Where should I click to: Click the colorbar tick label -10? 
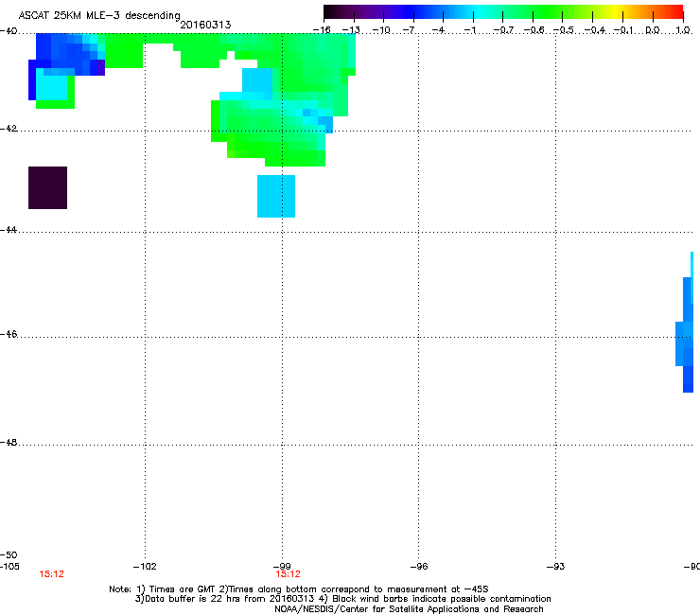[381, 30]
